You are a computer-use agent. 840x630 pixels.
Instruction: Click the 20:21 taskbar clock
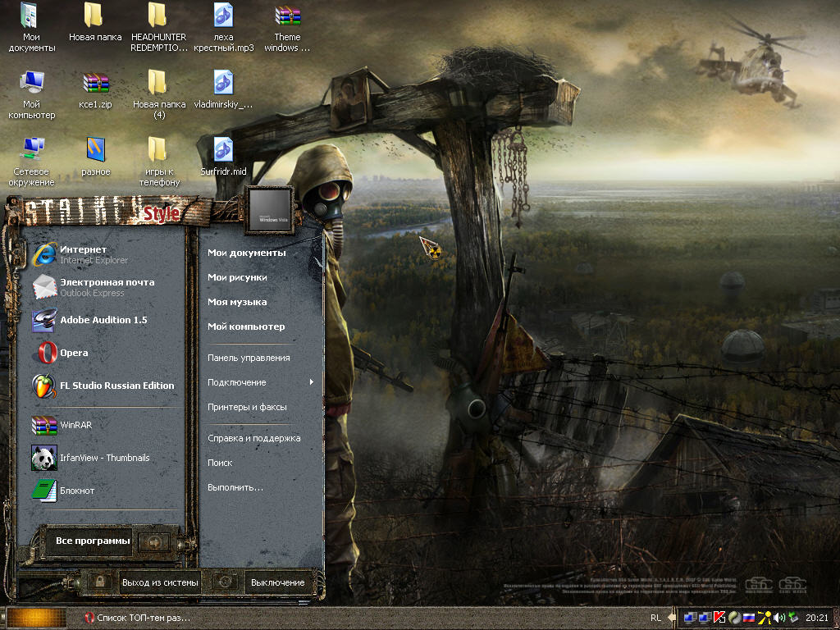(817, 618)
